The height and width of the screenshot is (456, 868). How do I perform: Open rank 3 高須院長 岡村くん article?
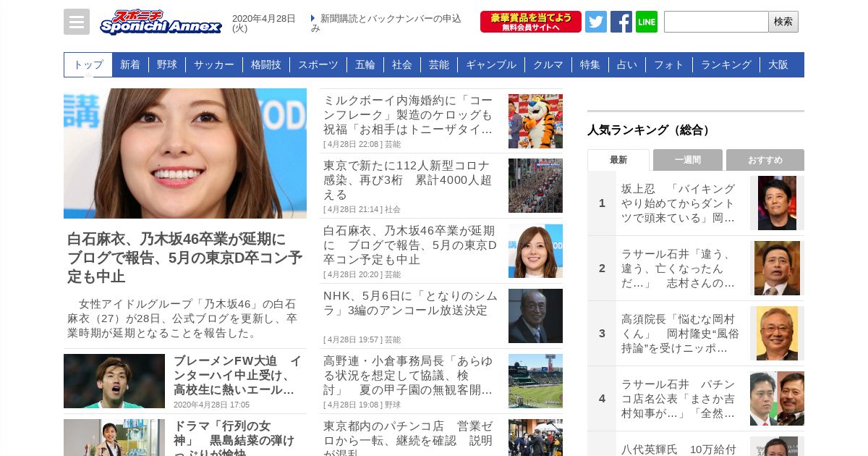point(680,334)
